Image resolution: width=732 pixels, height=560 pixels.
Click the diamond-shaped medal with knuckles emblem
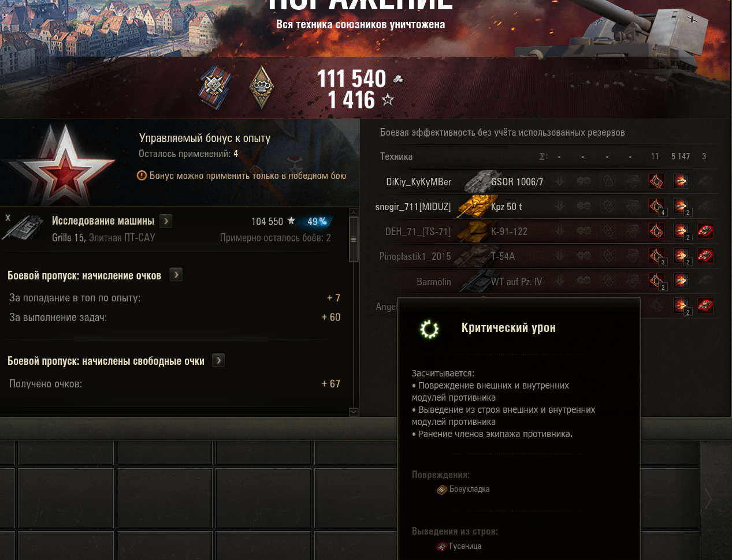(x=262, y=87)
